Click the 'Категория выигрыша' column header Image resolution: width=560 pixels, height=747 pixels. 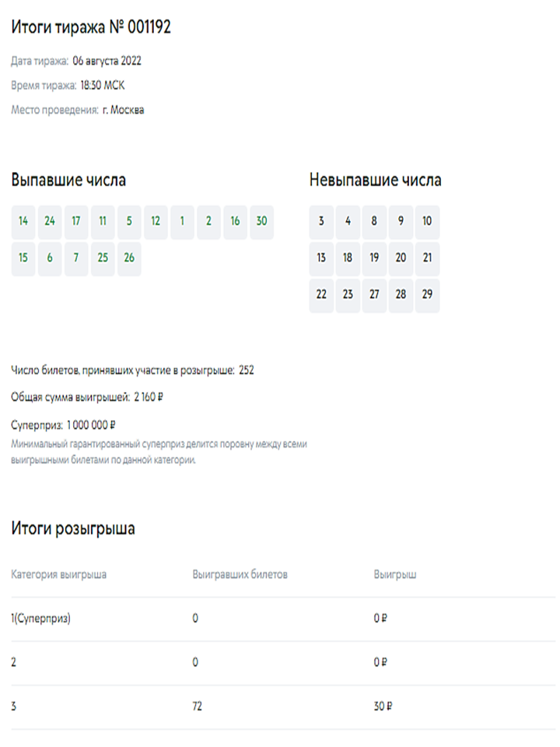pyautogui.click(x=59, y=575)
